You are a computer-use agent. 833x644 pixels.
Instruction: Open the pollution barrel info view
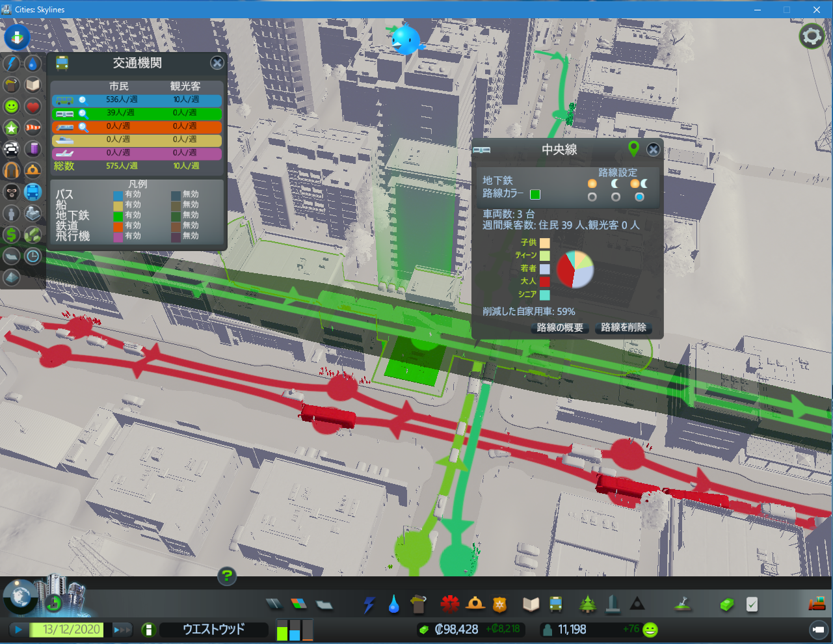33,149
